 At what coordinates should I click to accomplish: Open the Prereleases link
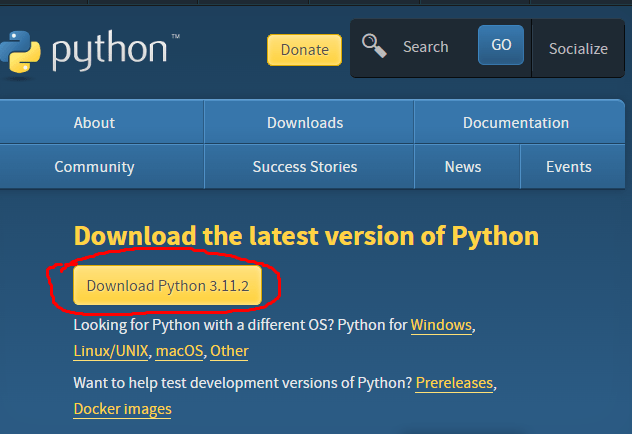455,384
